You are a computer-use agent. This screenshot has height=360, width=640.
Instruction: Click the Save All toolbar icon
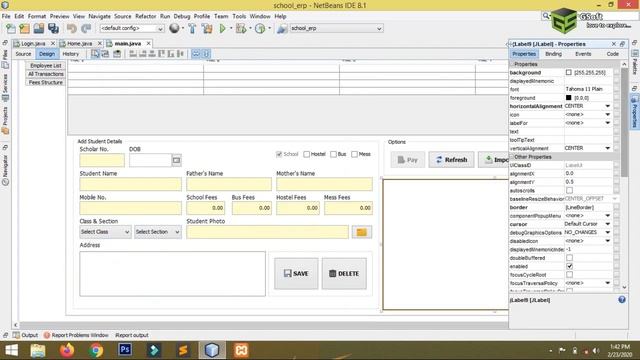[x=53, y=28]
